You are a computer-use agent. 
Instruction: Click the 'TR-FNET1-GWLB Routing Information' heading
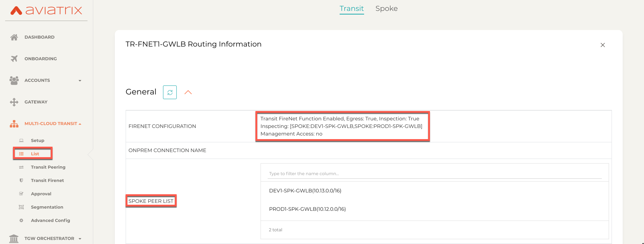194,44
